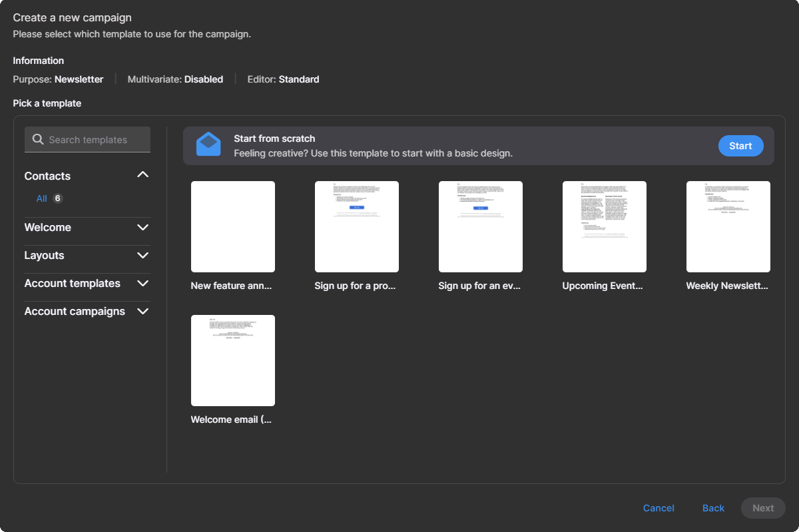Collapse the Contacts section

coord(142,174)
